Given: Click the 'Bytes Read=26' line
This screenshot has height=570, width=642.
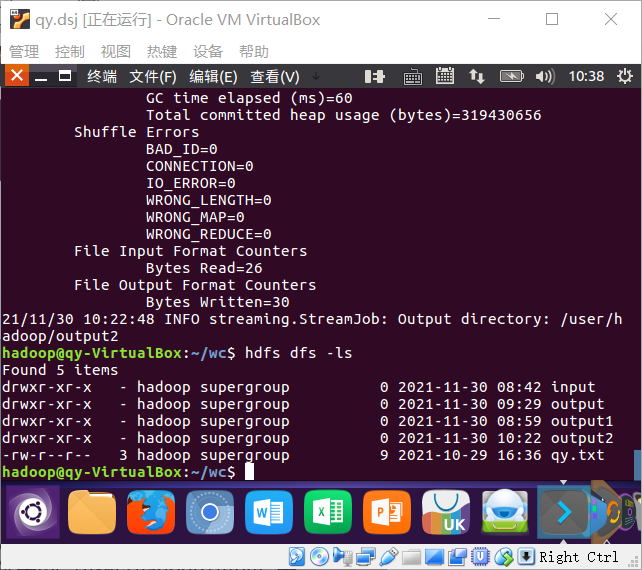Looking at the screenshot, I should (x=204, y=268).
